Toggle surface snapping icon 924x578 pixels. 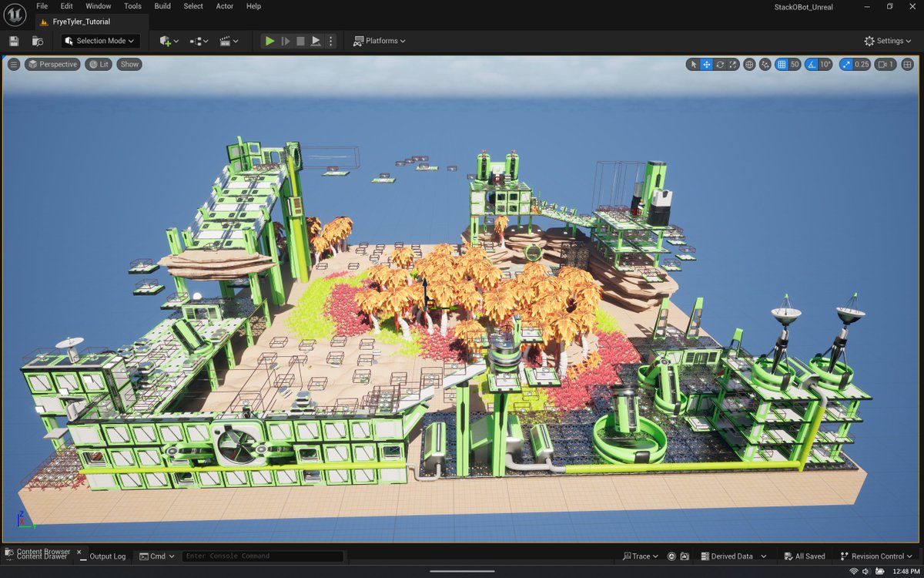pos(765,64)
